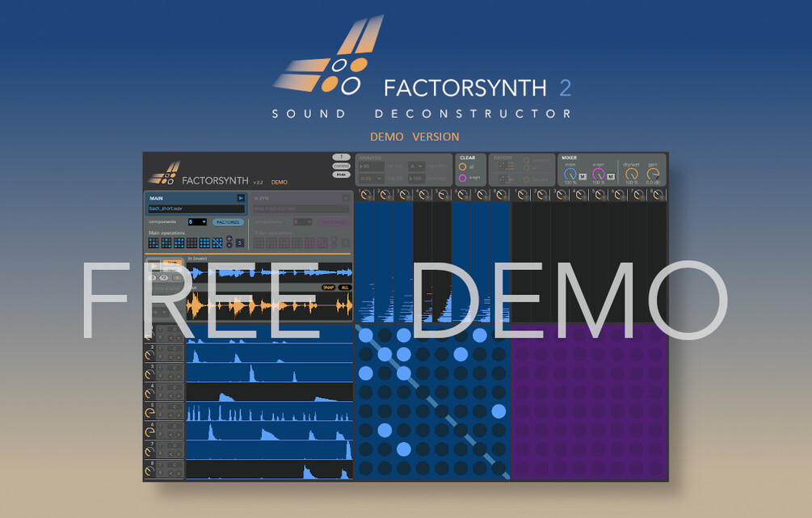Open the main components count dropdown
Viewport: 812px width, 518px height.
197,221
